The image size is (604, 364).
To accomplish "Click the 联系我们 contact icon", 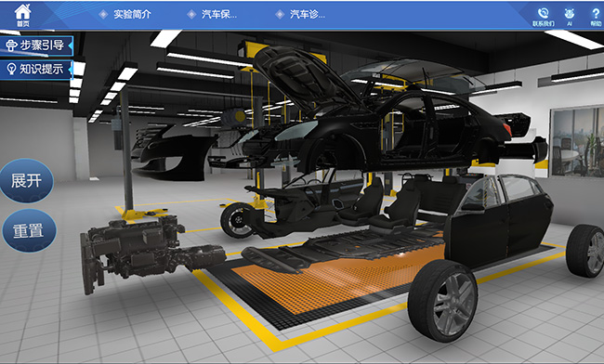I will tap(544, 17).
